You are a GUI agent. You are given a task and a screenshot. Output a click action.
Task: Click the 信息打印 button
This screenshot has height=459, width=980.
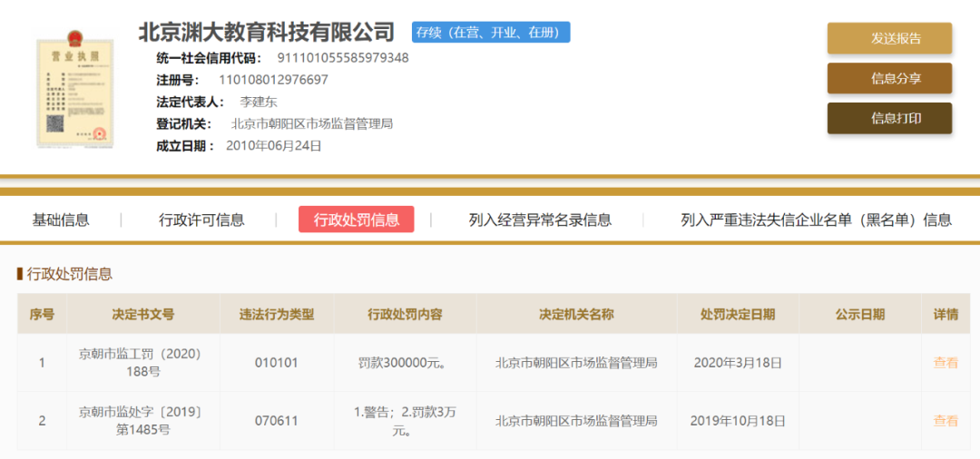(x=889, y=119)
